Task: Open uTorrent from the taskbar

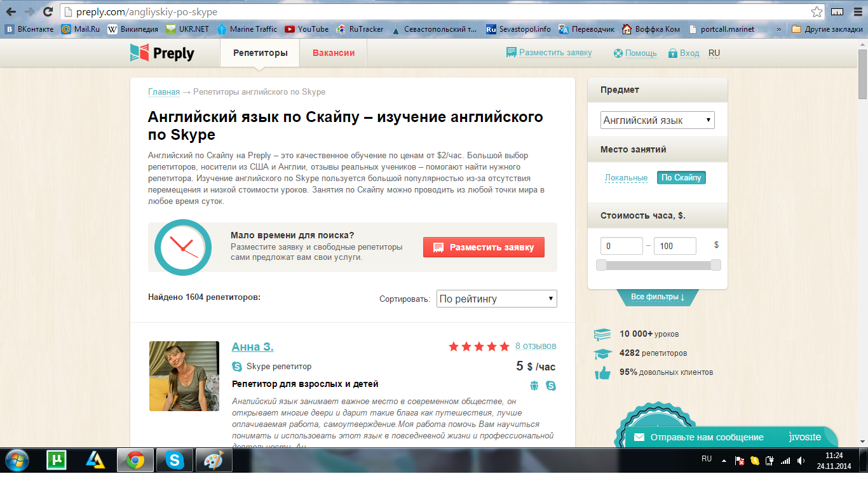Action: tap(57, 460)
